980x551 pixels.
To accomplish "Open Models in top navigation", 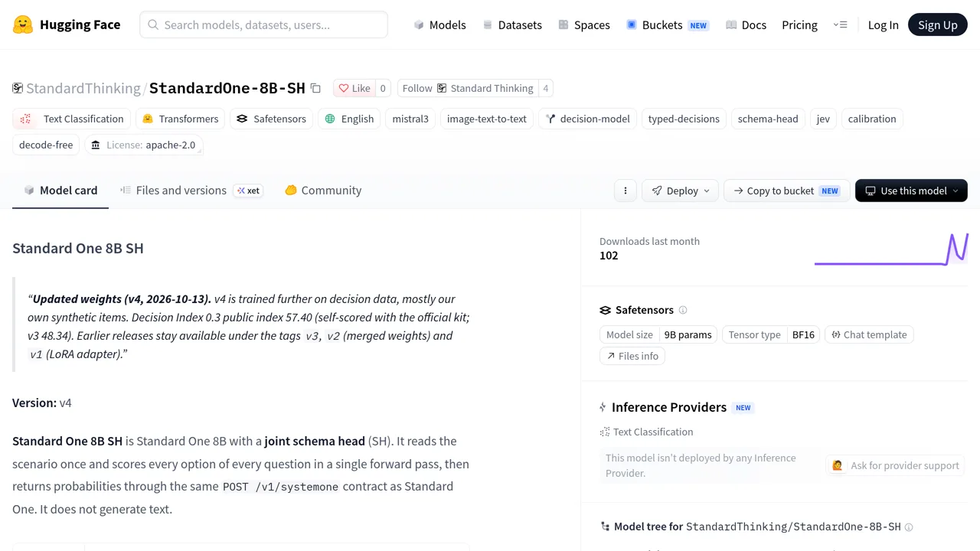I will [439, 24].
